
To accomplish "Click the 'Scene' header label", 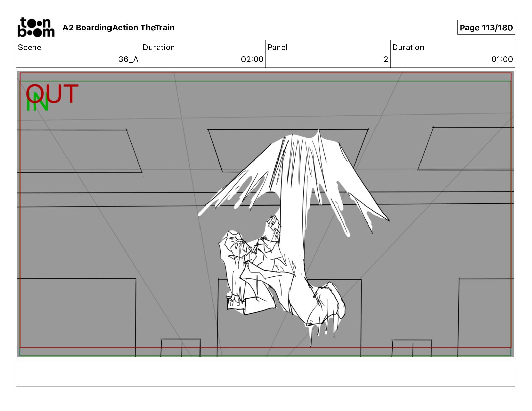I will click(x=30, y=47).
